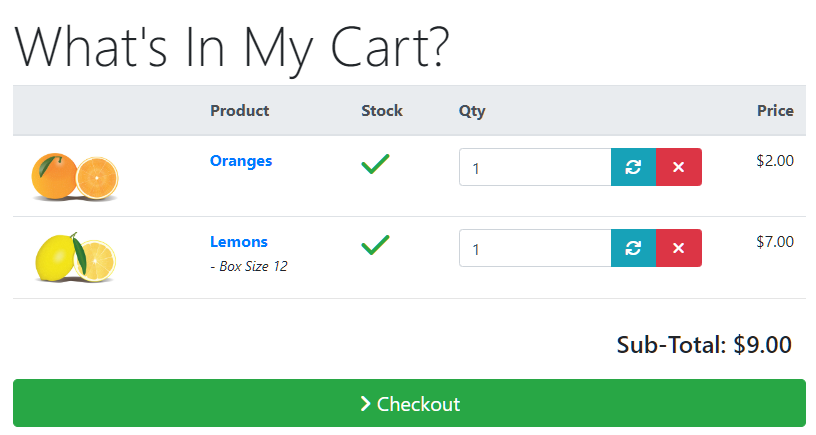Open the Oranges product link
Viewport: 816px width, 435px height.
[x=241, y=161]
